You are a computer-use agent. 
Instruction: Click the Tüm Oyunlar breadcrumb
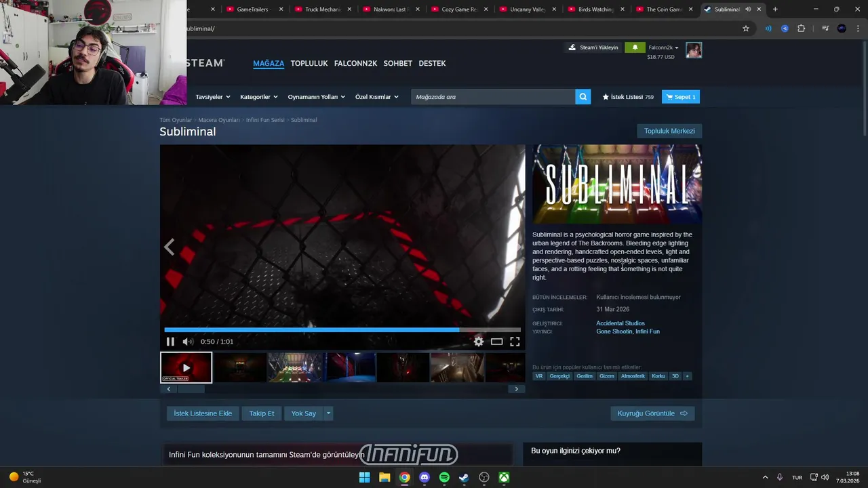click(176, 120)
